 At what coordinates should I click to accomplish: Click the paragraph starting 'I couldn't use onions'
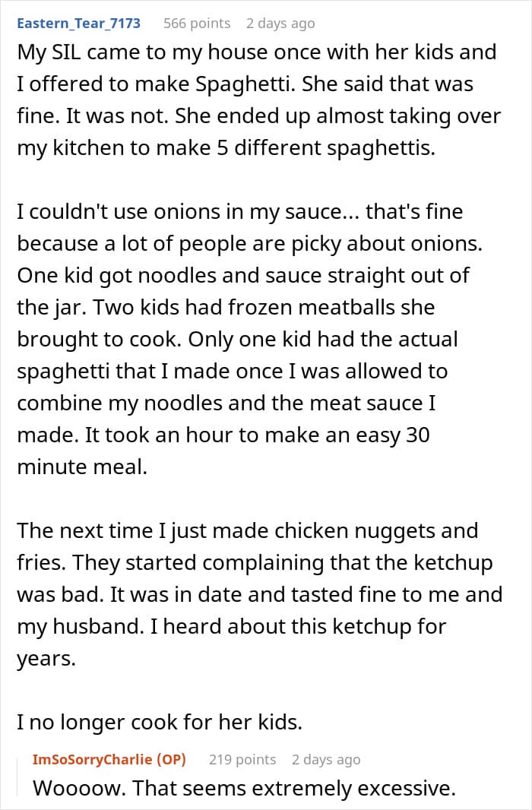click(x=250, y=340)
